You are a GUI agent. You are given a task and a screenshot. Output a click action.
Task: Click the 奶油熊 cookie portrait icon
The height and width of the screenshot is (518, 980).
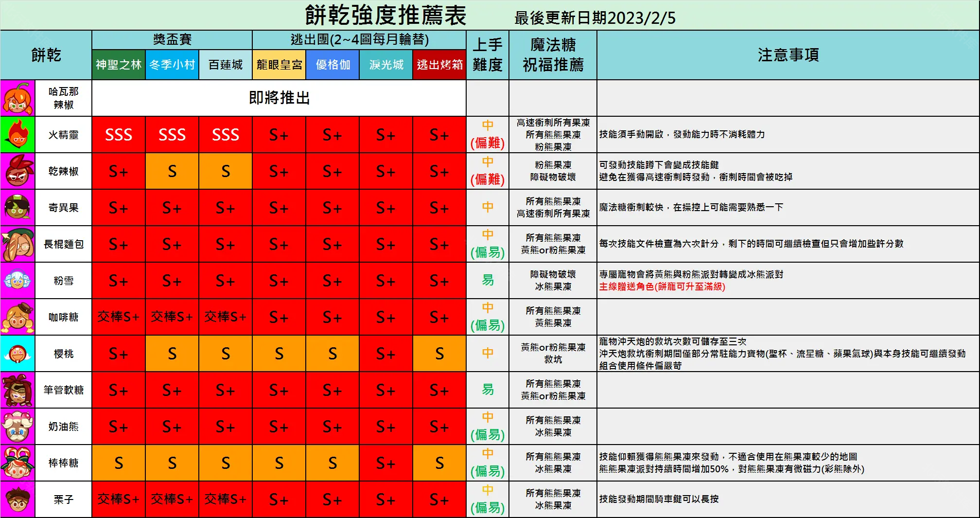click(x=17, y=427)
